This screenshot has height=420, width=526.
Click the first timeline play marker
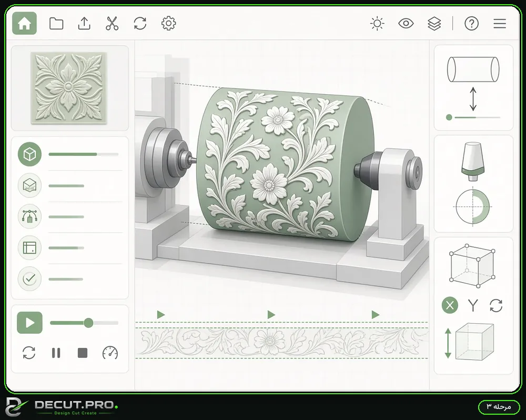[x=160, y=315]
